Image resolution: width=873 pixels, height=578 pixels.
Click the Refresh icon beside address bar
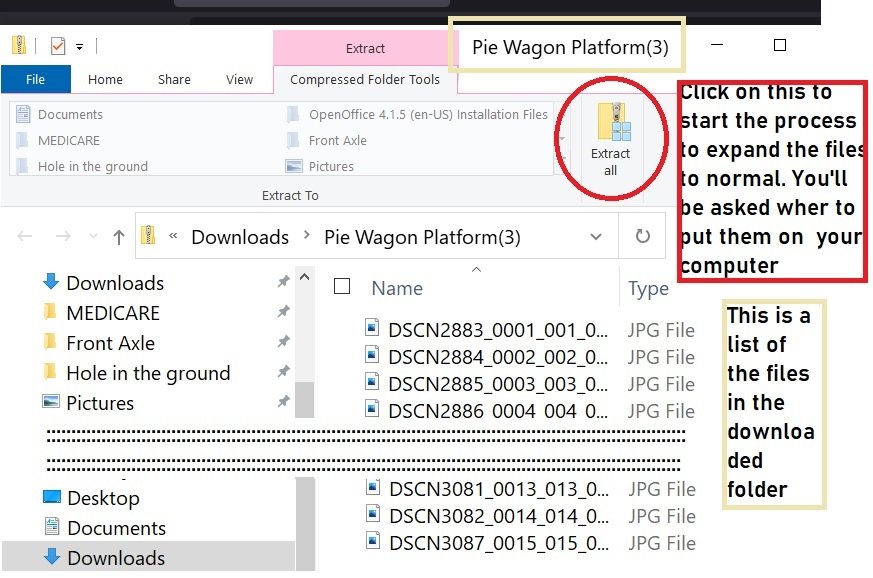tap(643, 237)
